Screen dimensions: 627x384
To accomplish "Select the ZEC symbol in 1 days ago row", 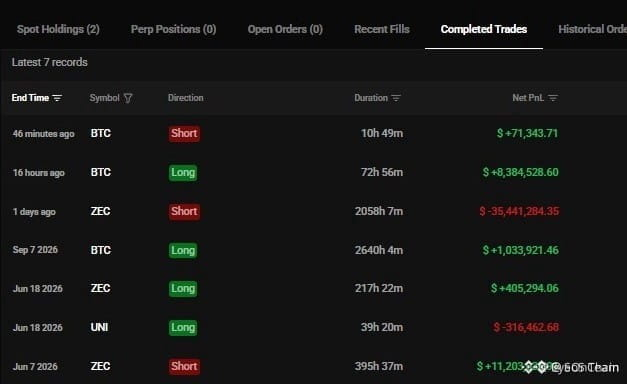I will [x=100, y=211].
